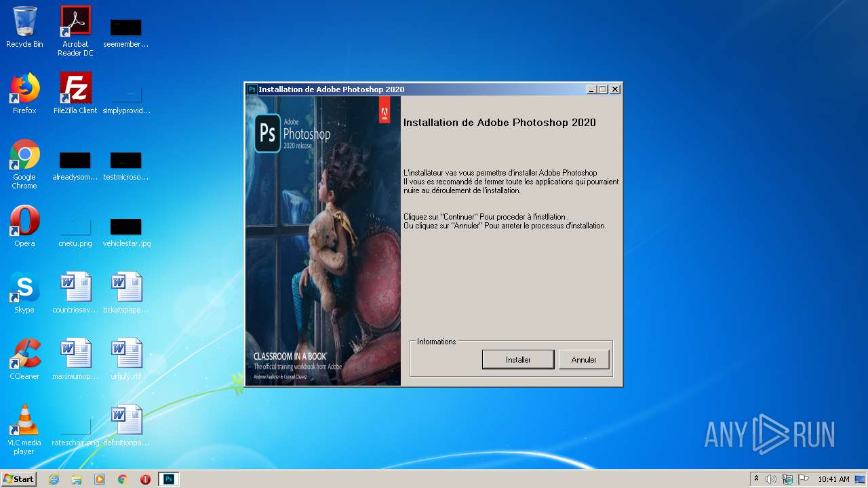
Task: Maximize the Photoshop installer window
Action: point(603,89)
